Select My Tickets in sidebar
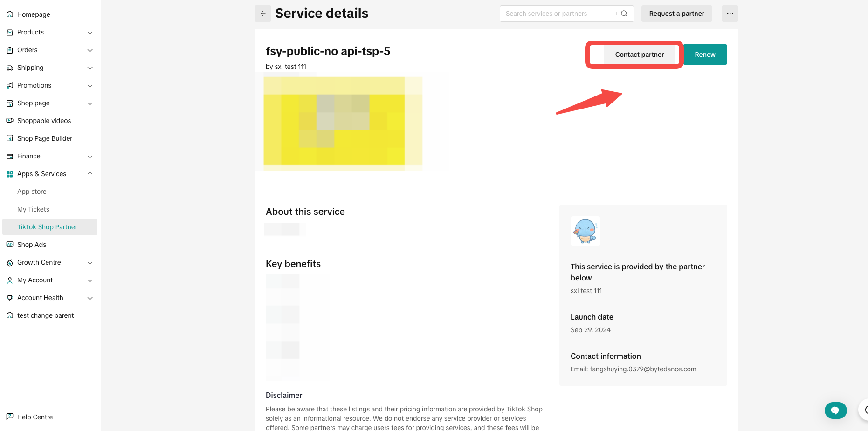868x431 pixels. 33,209
